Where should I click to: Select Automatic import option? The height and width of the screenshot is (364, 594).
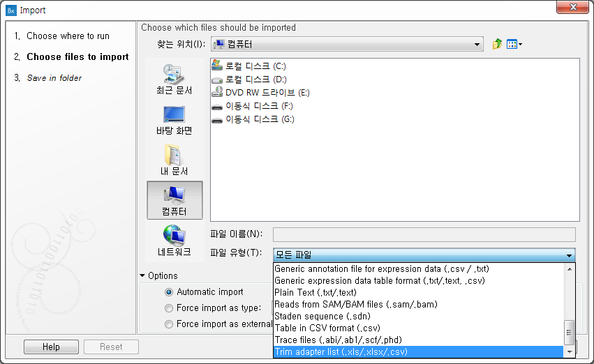(x=169, y=292)
